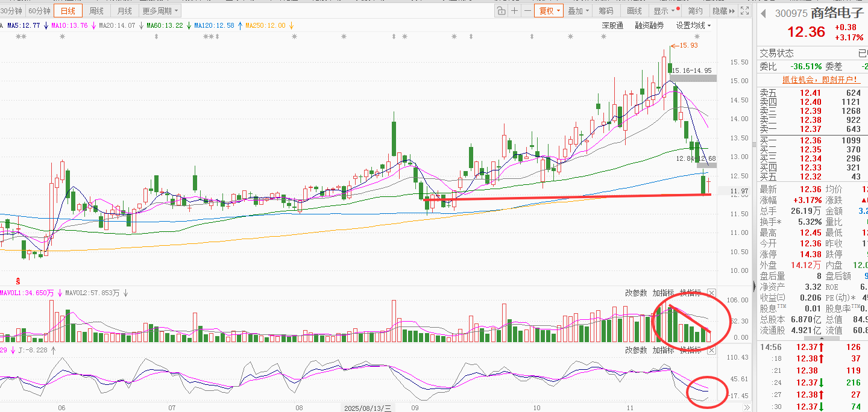Expand hidden items via 隐藏 arrows
Image resolution: width=868 pixels, height=412 pixels.
click(723, 11)
